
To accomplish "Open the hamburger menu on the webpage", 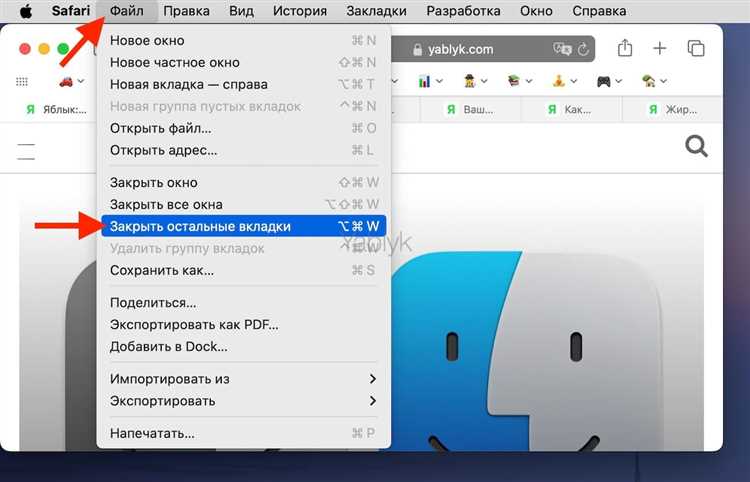I will [x=26, y=151].
